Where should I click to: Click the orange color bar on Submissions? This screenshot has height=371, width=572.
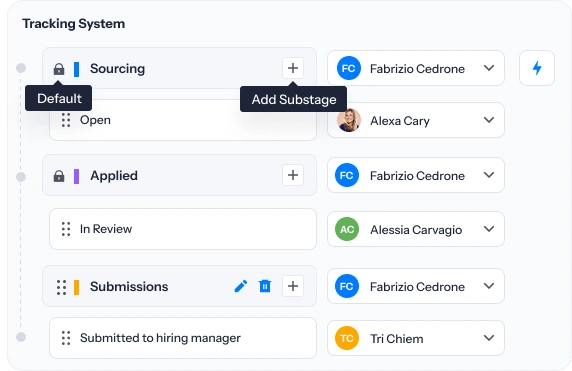tap(76, 287)
